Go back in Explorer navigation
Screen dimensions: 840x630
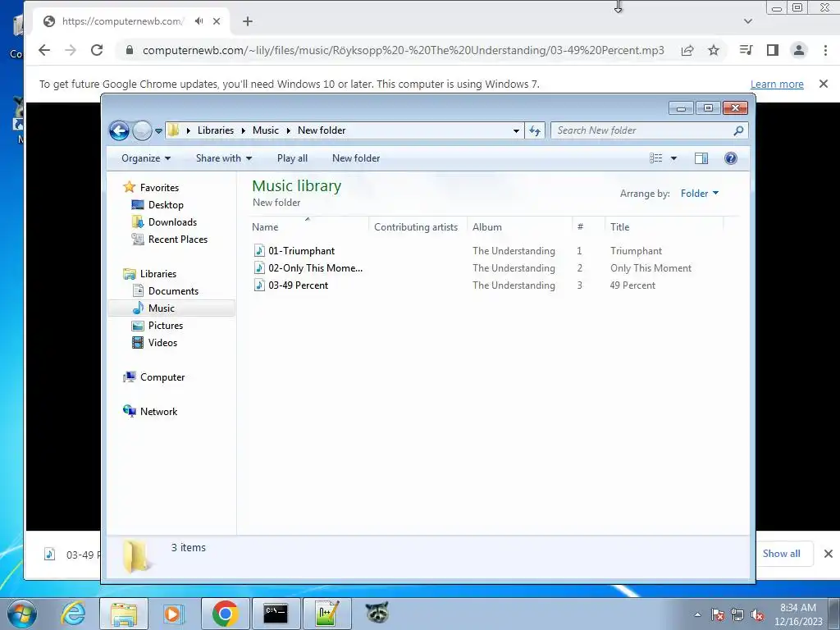tap(119, 130)
